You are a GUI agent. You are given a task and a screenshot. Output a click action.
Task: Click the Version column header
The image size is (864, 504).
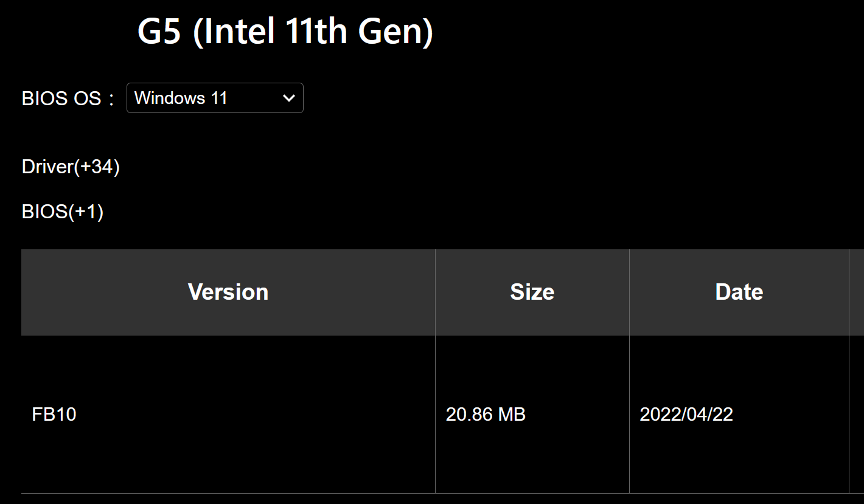point(228,292)
